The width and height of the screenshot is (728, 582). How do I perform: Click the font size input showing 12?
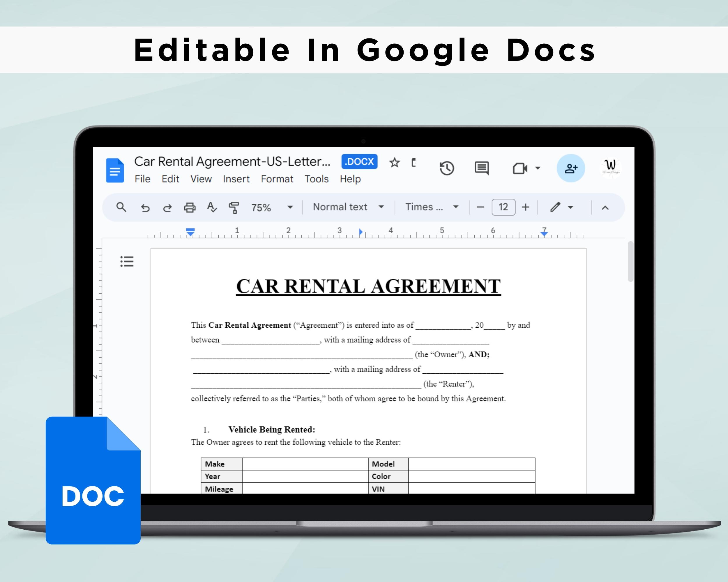503,207
